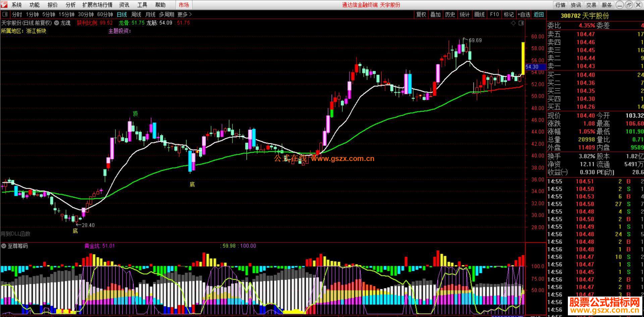Open the 报价 menu

pyautogui.click(x=53, y=5)
